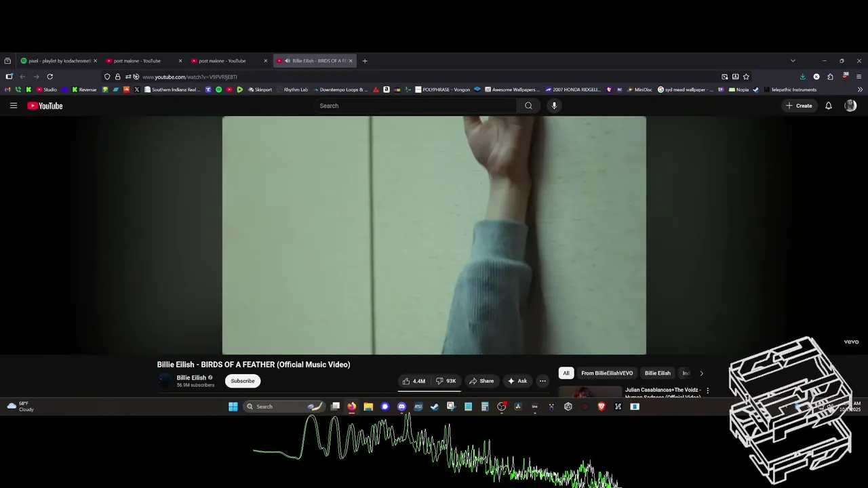Open 2007 HONDA RIDGELINE bookmark
Viewport: 868px width, 488px height.
pos(574,89)
